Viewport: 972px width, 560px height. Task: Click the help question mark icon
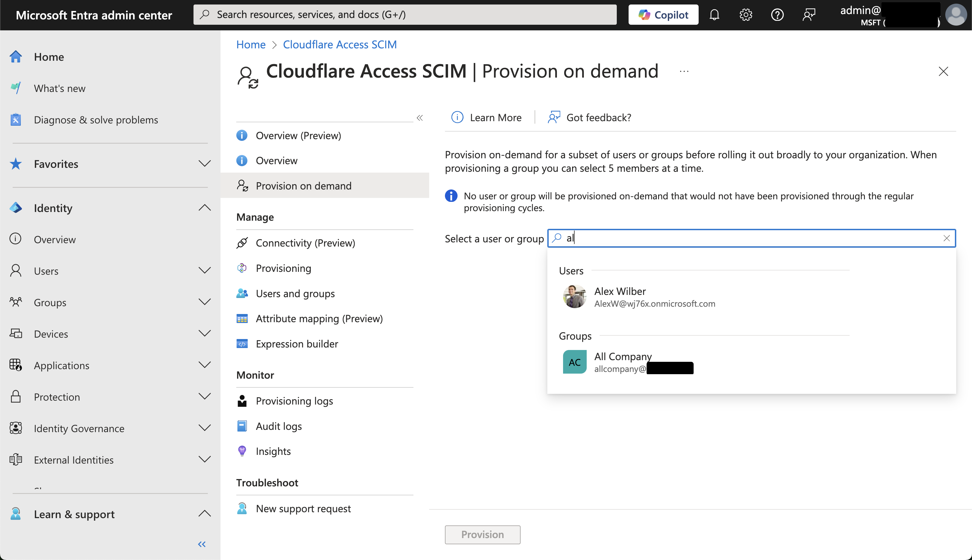click(x=777, y=15)
